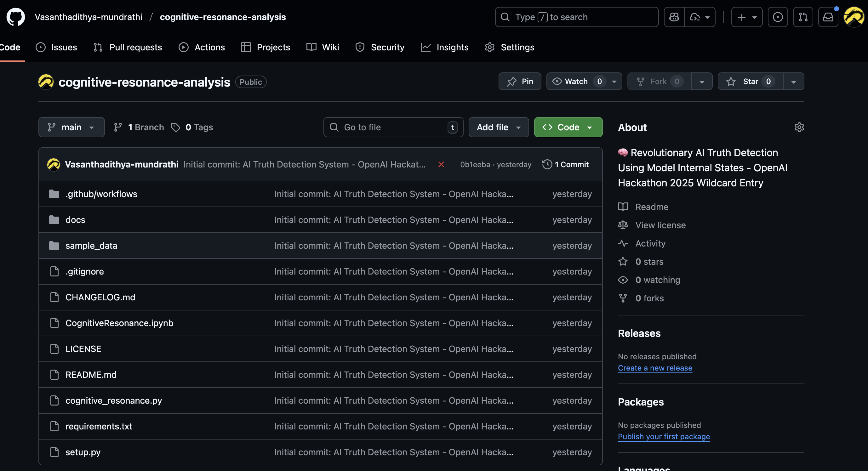This screenshot has height=471, width=868.
Task: Open the notifications inbox icon
Action: 828,17
